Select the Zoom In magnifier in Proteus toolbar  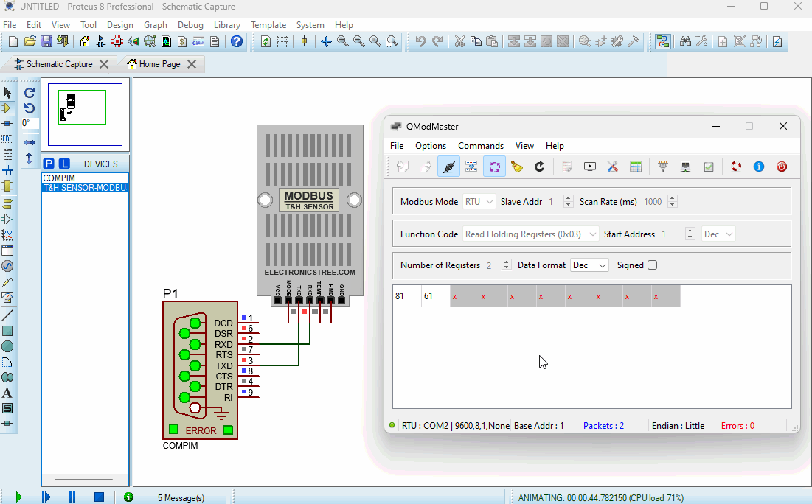coord(342,42)
